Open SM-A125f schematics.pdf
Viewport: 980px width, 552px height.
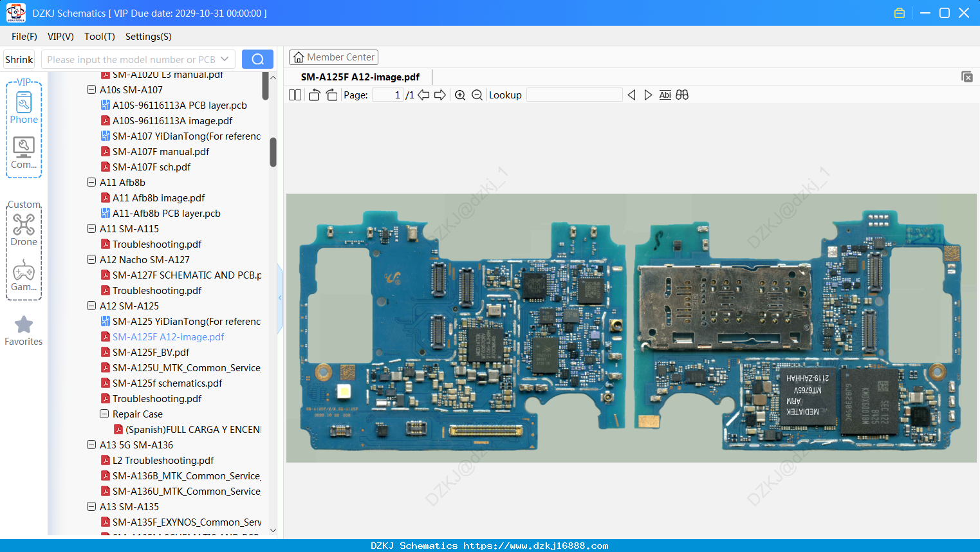click(x=167, y=383)
